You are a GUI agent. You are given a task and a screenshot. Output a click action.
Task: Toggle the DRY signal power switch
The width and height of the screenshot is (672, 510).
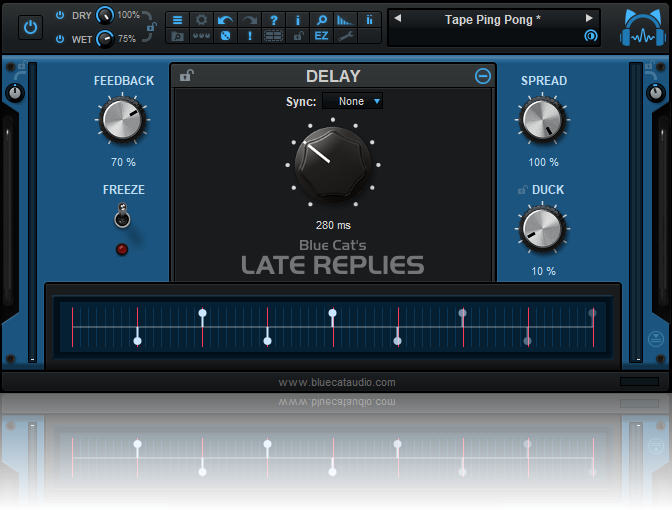point(60,15)
